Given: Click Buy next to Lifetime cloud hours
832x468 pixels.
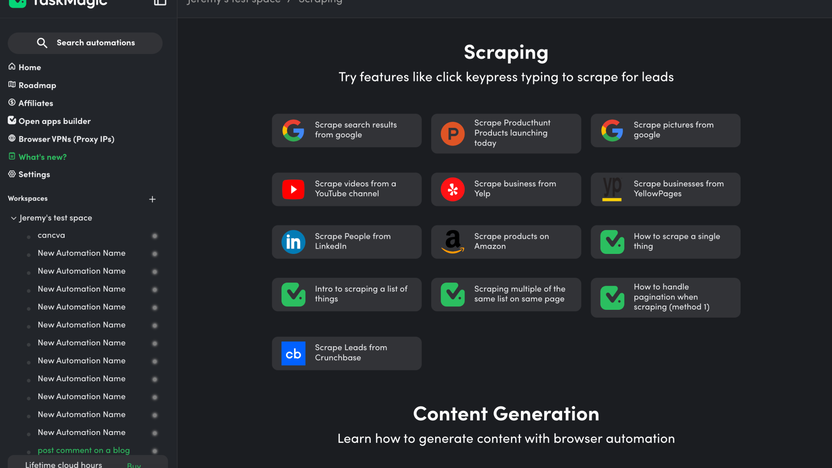Looking at the screenshot, I should coord(134,465).
